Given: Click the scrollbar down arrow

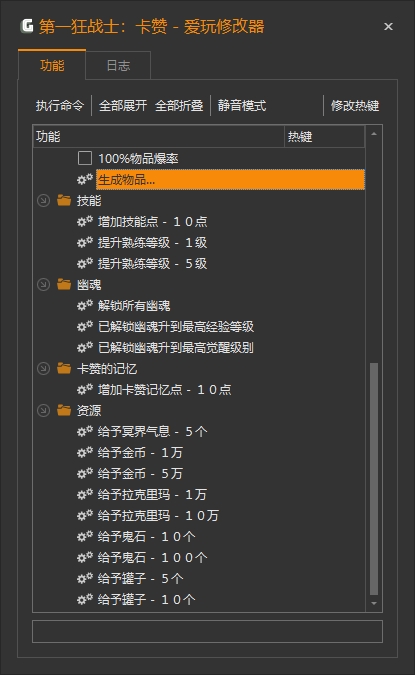Looking at the screenshot, I should (x=374, y=604).
